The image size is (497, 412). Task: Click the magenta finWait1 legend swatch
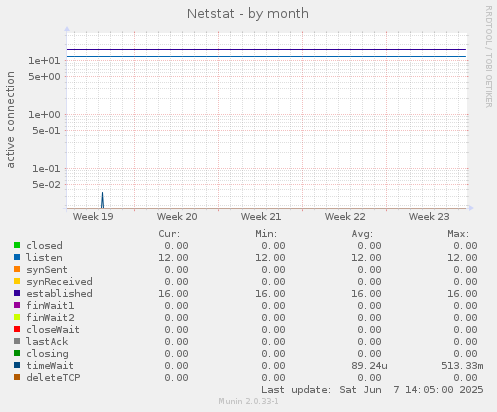tap(17, 305)
